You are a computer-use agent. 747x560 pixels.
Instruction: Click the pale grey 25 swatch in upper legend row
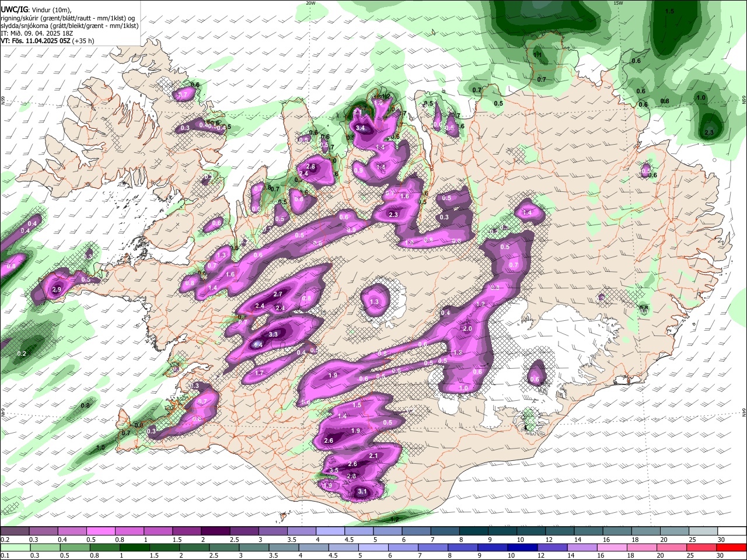[x=703, y=531]
